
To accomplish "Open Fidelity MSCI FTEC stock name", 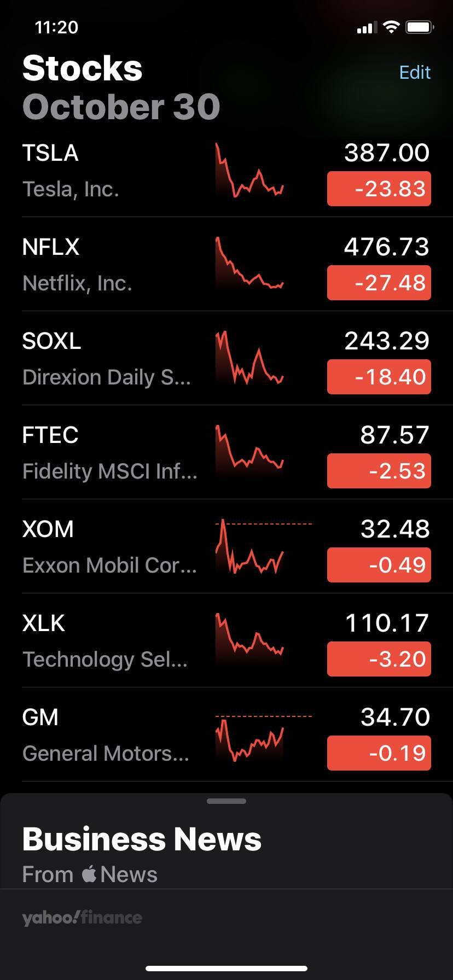I will [x=109, y=471].
